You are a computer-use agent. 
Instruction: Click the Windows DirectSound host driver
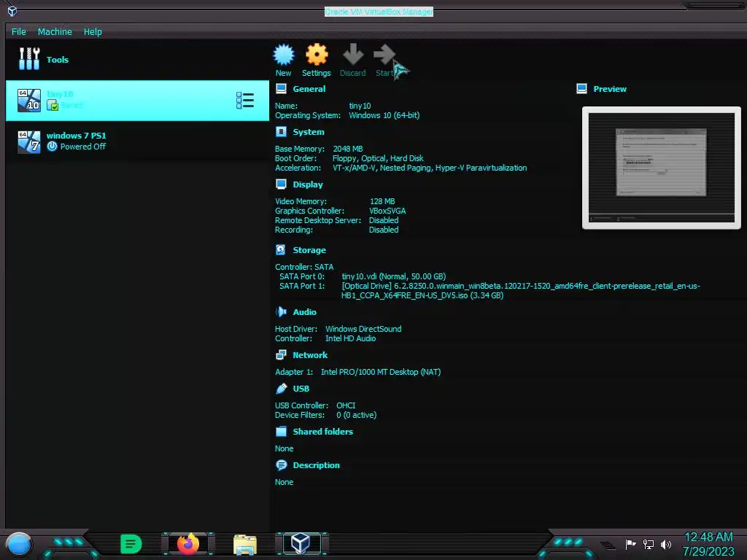363,329
